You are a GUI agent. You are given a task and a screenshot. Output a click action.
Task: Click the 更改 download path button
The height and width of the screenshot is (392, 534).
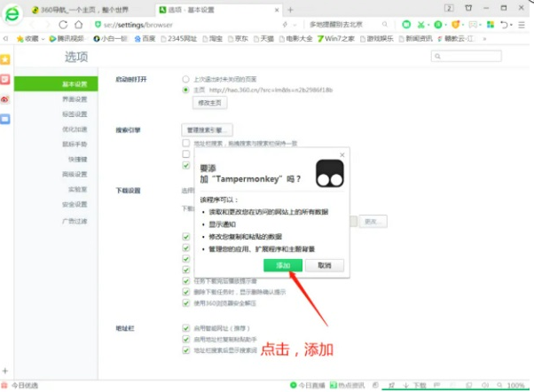[x=373, y=222]
